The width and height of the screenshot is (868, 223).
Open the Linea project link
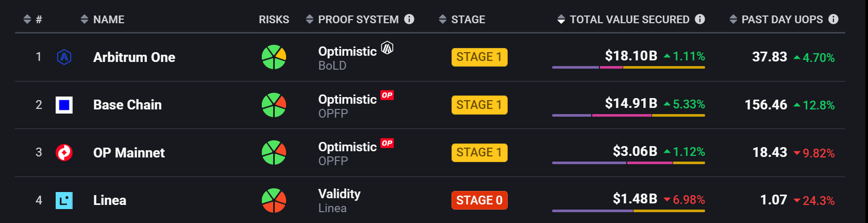click(x=110, y=200)
